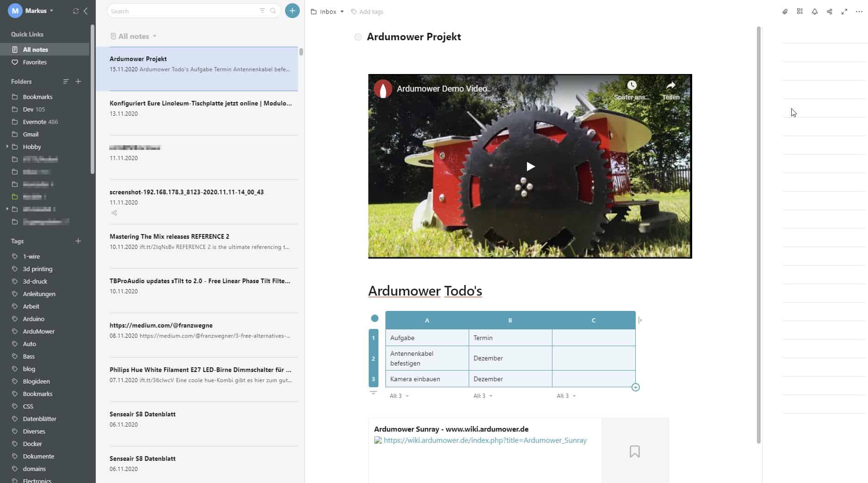Set a reminder with bell icon

[x=814, y=12]
